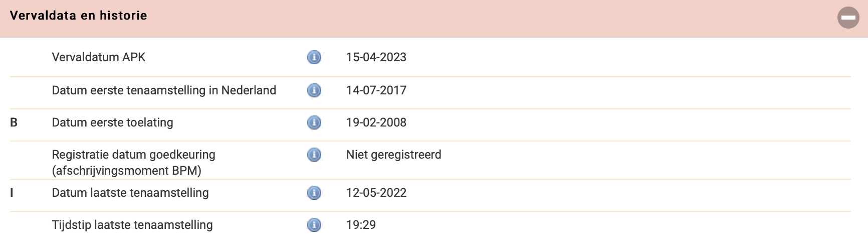Select Tijdstip laatste tenaamstelling label text
Image resolution: width=868 pixels, height=249 pixels.
click(x=132, y=225)
